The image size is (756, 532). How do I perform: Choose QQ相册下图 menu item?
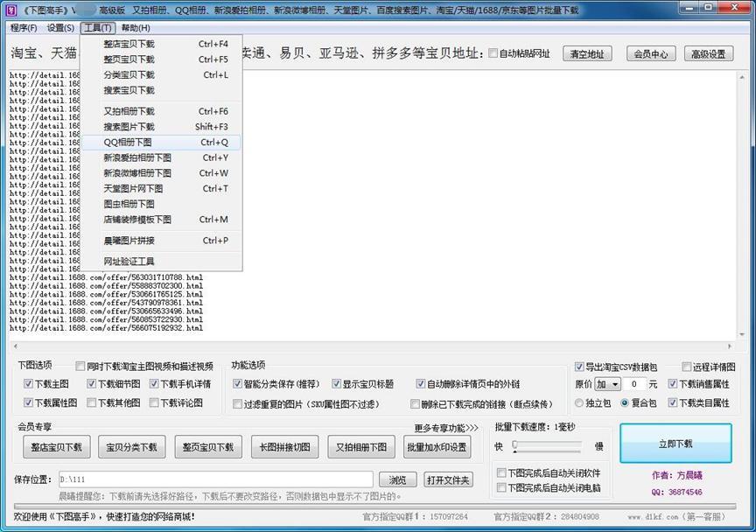(162, 143)
